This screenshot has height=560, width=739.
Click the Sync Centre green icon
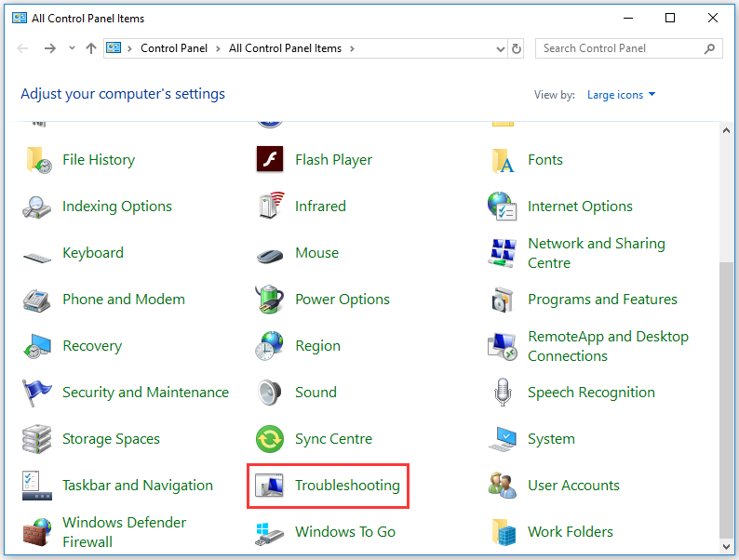pos(270,439)
